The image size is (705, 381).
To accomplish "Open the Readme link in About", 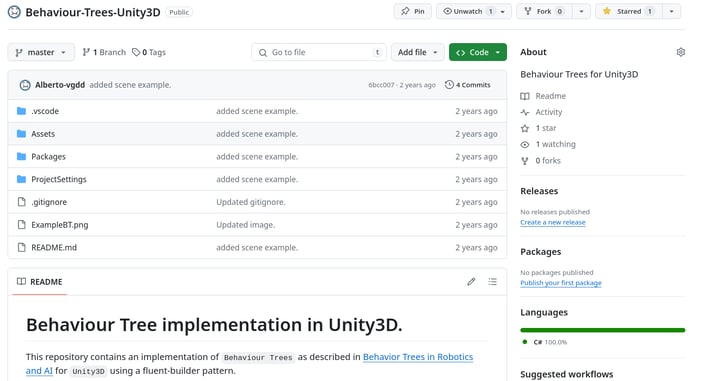I will tap(550, 96).
